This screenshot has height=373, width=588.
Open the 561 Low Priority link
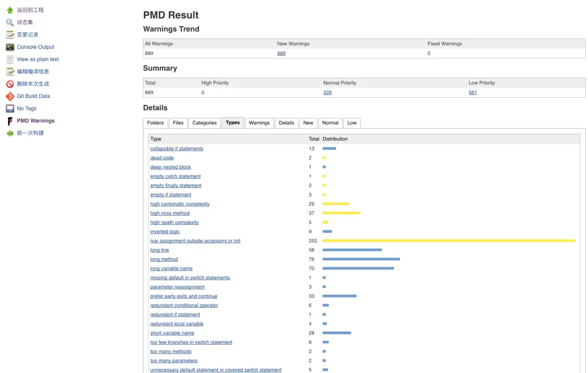[473, 92]
